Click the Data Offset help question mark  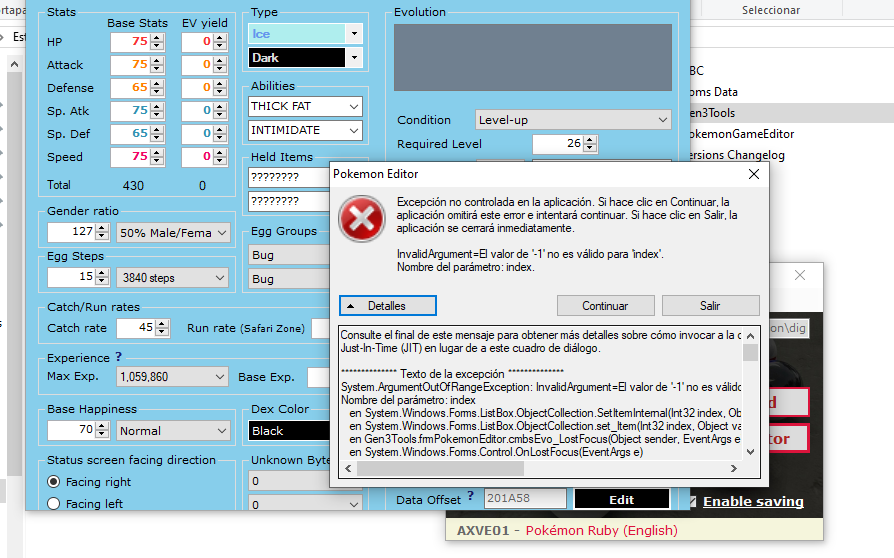[470, 498]
